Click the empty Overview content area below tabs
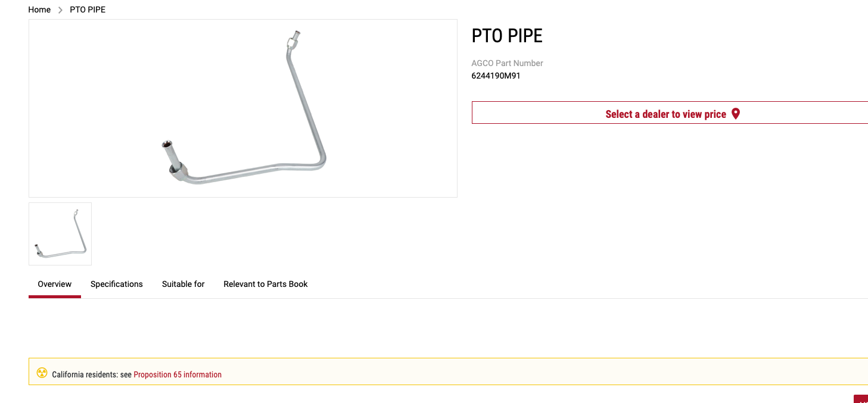The height and width of the screenshot is (403, 868). tap(448, 327)
